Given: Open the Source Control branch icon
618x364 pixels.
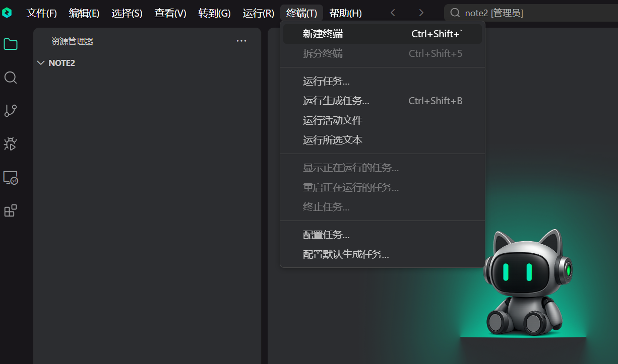Looking at the screenshot, I should click(x=11, y=111).
